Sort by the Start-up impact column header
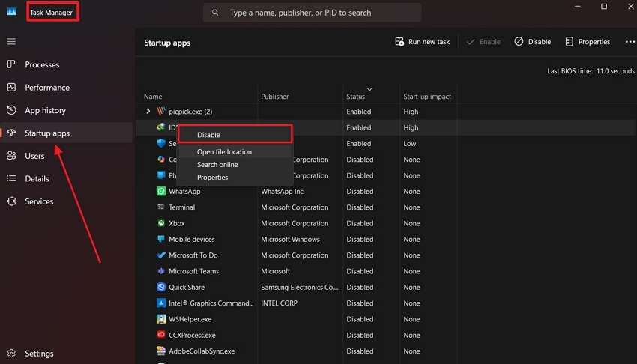Screen dimensions: 637x364 tap(427, 96)
